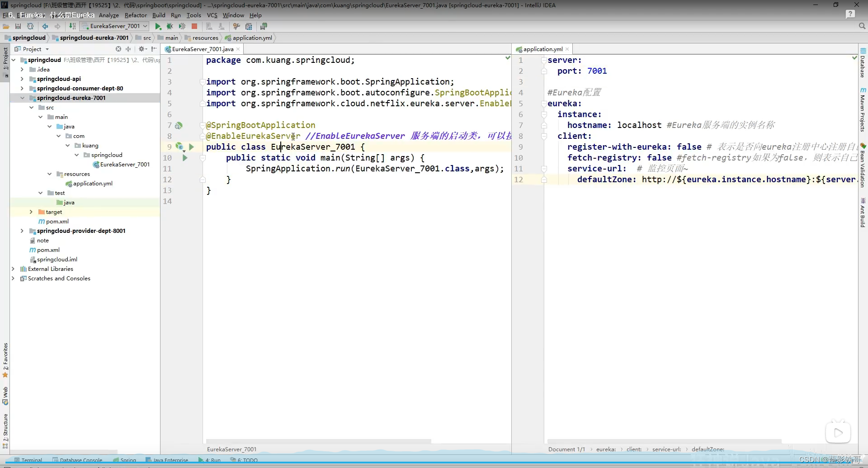
Task: Click the run gutter icon on line 9
Action: 191,147
